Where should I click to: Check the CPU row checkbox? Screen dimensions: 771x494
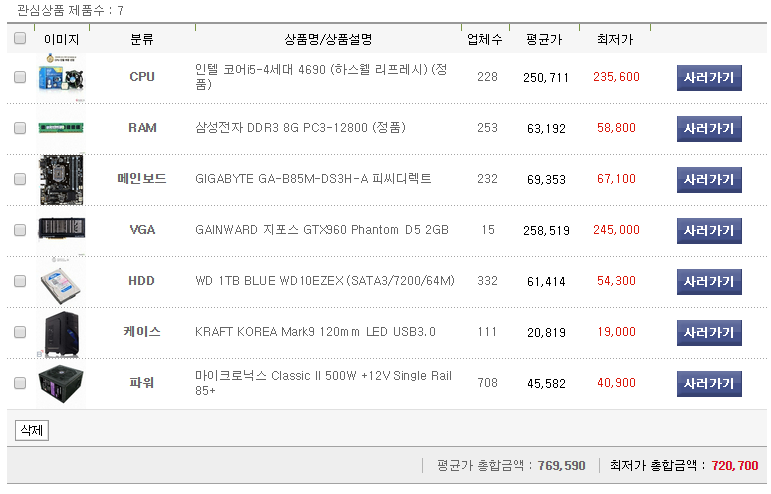(x=20, y=77)
